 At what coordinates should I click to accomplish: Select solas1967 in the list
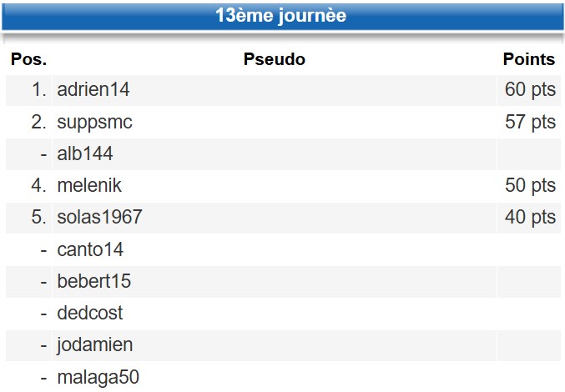coord(99,218)
